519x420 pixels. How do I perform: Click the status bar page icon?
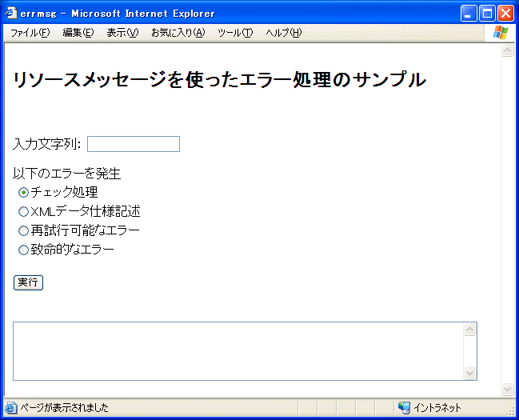click(11, 408)
